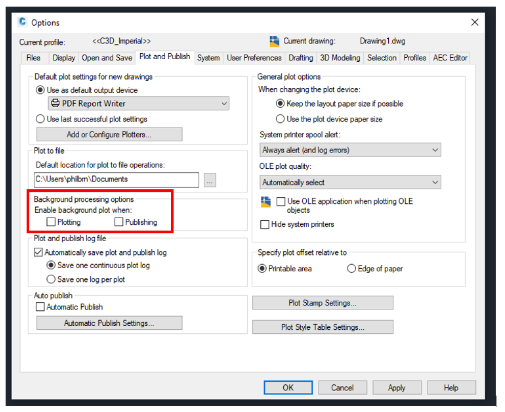Select Use last successful plot settings
This screenshot has width=505, height=412.
(x=40, y=119)
